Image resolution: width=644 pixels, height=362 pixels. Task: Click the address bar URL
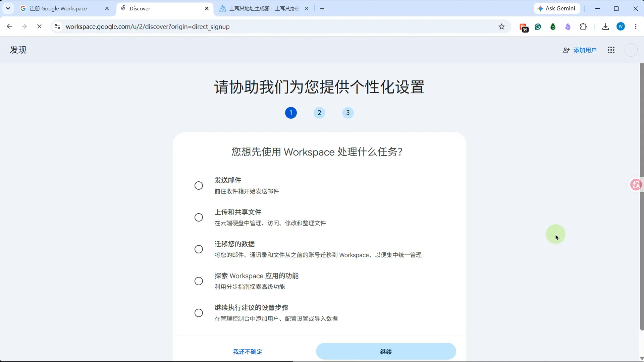(148, 26)
